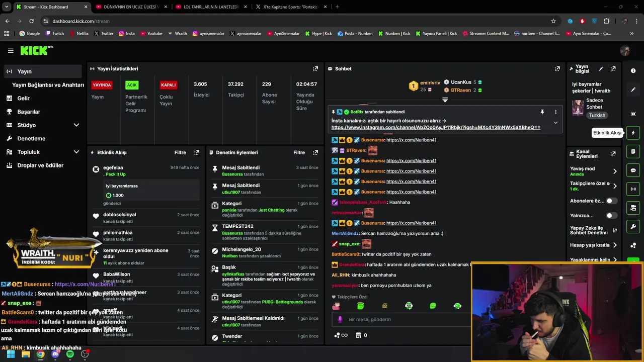Open Spotify from the taskbar
The image size is (644, 362).
[x=70, y=354]
